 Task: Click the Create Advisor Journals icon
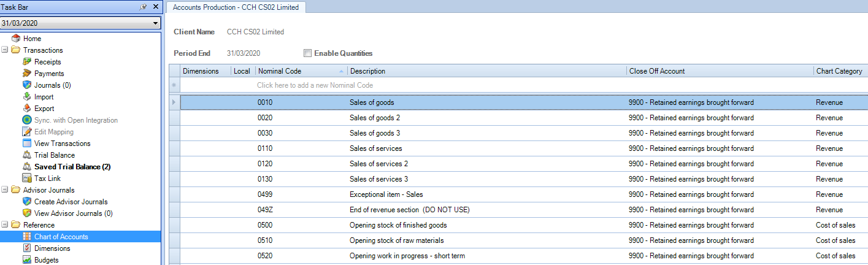[x=27, y=202]
